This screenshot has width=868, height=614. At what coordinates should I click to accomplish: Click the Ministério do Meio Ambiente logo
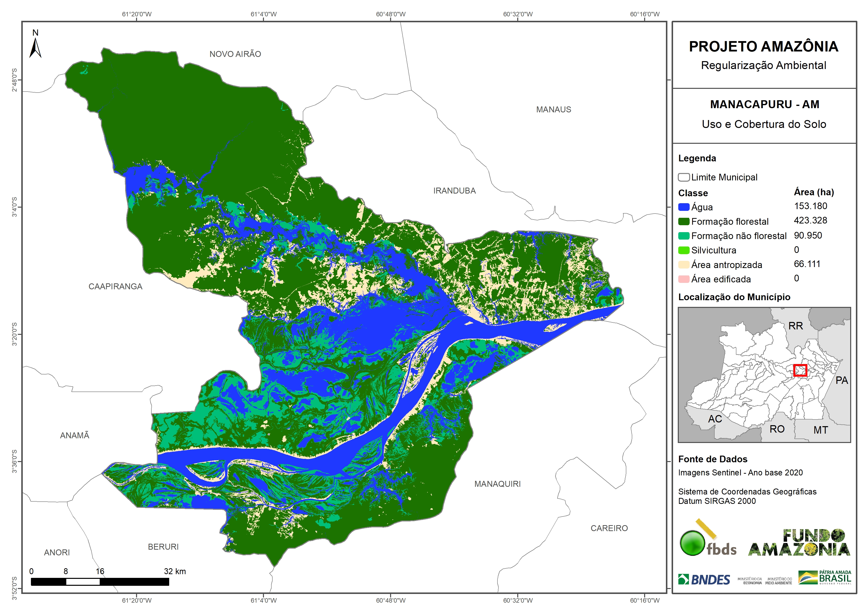tap(778, 581)
